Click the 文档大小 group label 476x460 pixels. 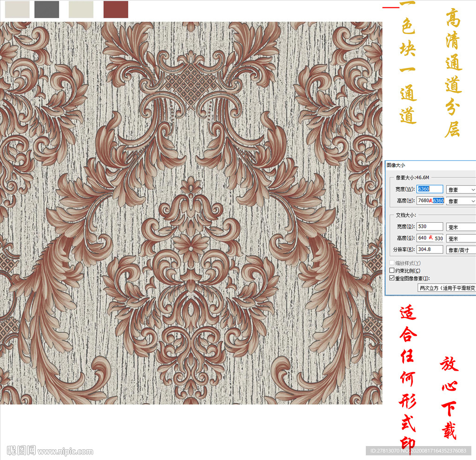pyautogui.click(x=406, y=215)
